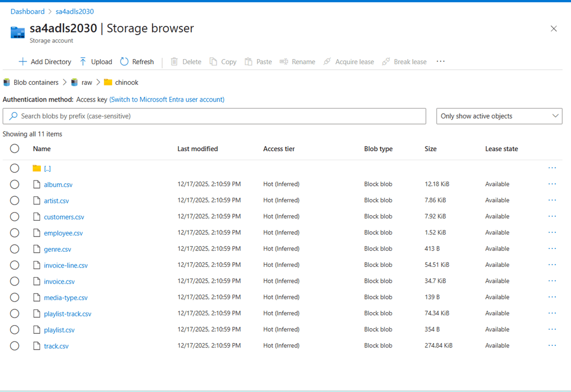Image resolution: width=571 pixels, height=392 pixels.
Task: Select the album.csv row radio button
Action: [15, 184]
